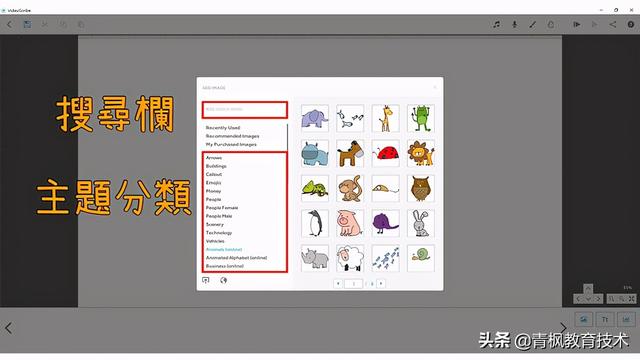Click the import from file icon in dialog
Image resolution: width=640 pixels, height=360 pixels.
(206, 280)
